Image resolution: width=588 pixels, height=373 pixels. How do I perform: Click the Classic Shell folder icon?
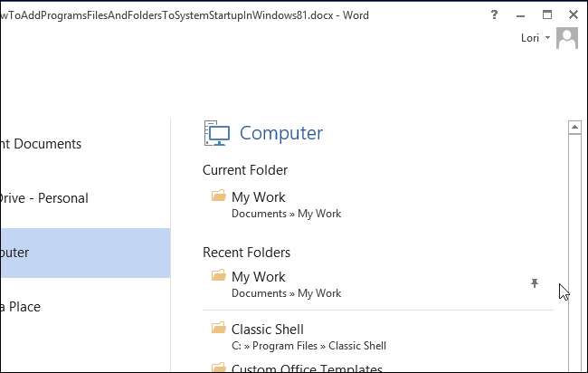click(x=218, y=328)
